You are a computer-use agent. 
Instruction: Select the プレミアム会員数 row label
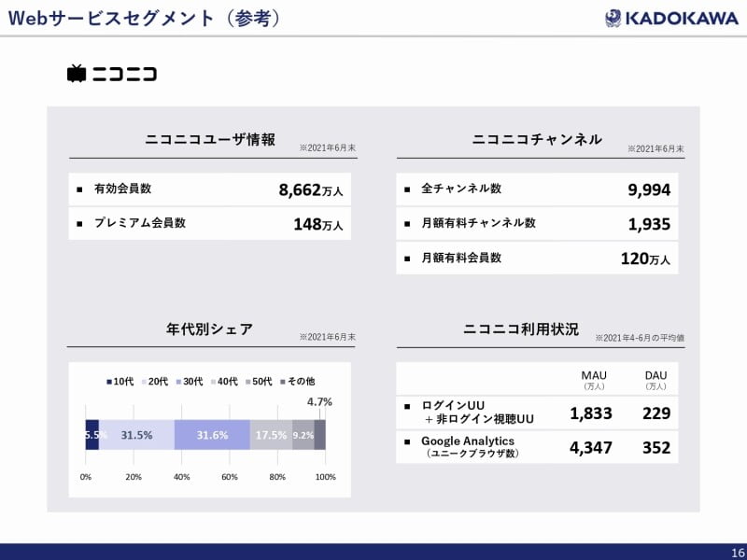click(140, 223)
